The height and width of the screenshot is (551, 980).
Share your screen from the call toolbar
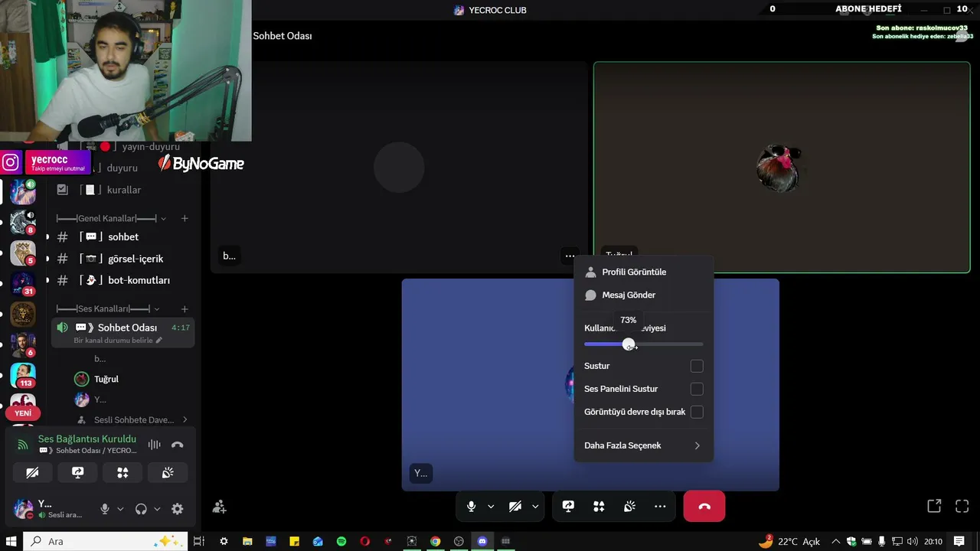tap(568, 507)
